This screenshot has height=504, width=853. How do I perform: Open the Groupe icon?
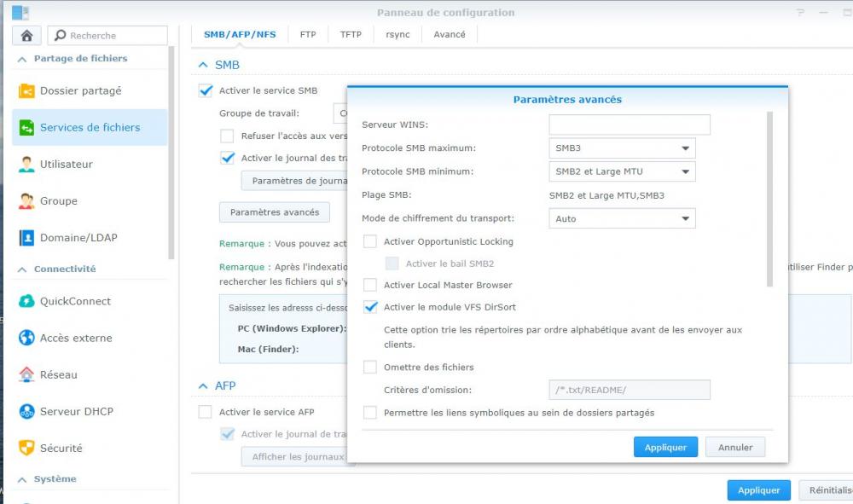click(x=26, y=201)
